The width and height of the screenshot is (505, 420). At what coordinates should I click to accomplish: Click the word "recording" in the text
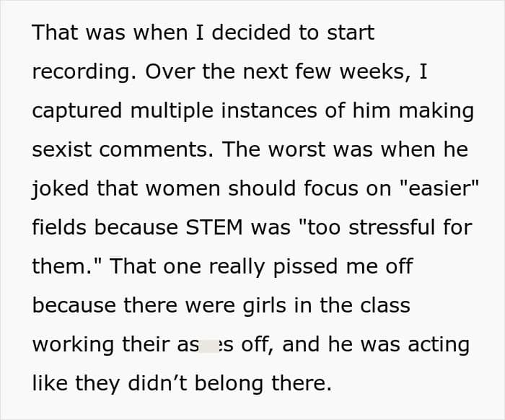coord(82,72)
